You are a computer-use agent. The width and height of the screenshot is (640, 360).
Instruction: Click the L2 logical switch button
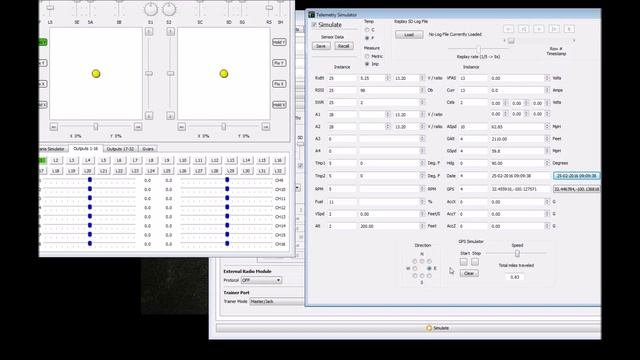56,160
